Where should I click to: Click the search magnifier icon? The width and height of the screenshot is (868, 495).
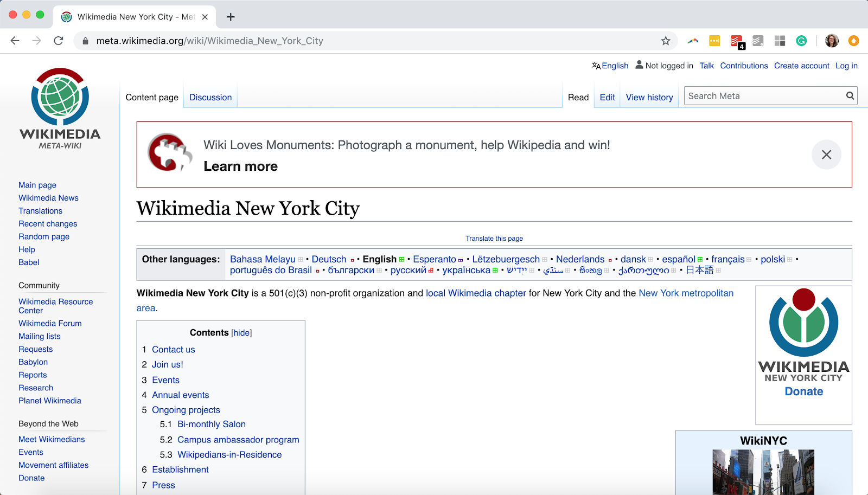point(850,96)
